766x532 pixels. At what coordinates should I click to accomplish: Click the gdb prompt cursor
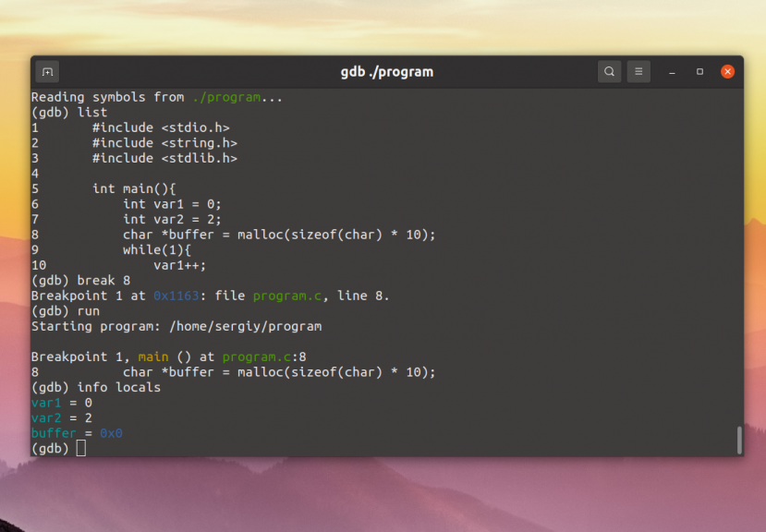[x=81, y=449]
